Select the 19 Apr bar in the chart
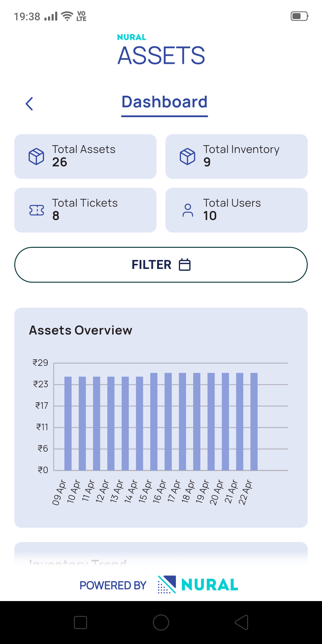This screenshot has width=322, height=644. [211, 422]
